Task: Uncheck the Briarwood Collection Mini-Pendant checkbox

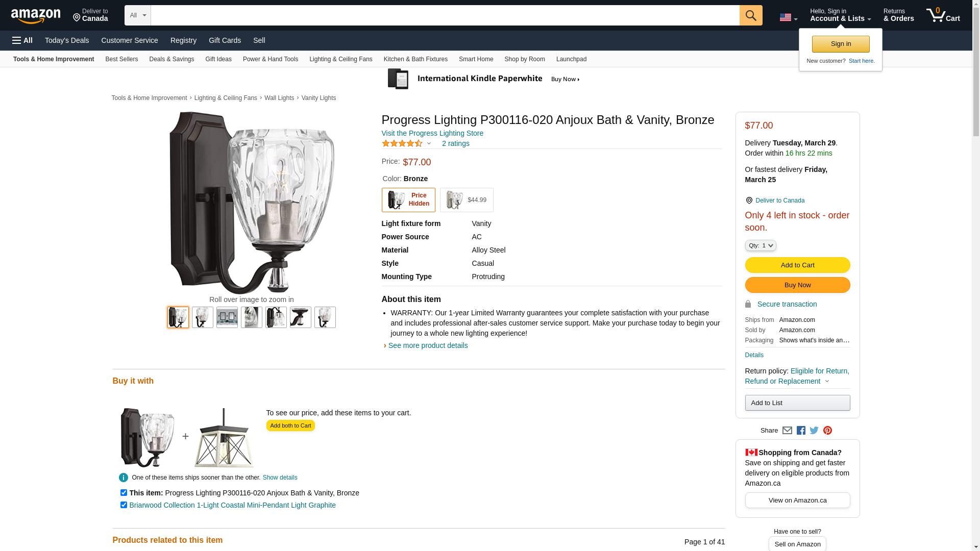Action: [x=124, y=505]
